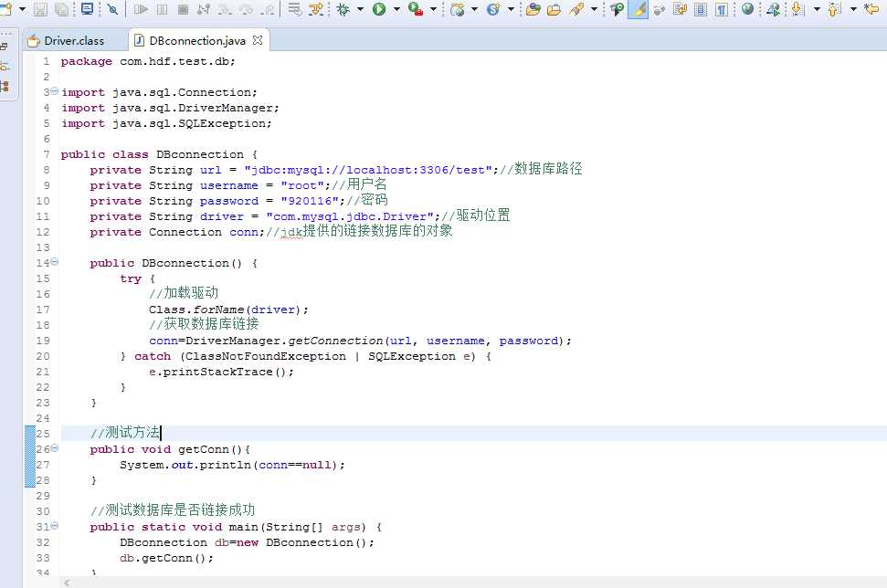Viewport: 887px width, 588px height.
Task: Close the DBconnection.java editor tab
Action: [x=258, y=40]
